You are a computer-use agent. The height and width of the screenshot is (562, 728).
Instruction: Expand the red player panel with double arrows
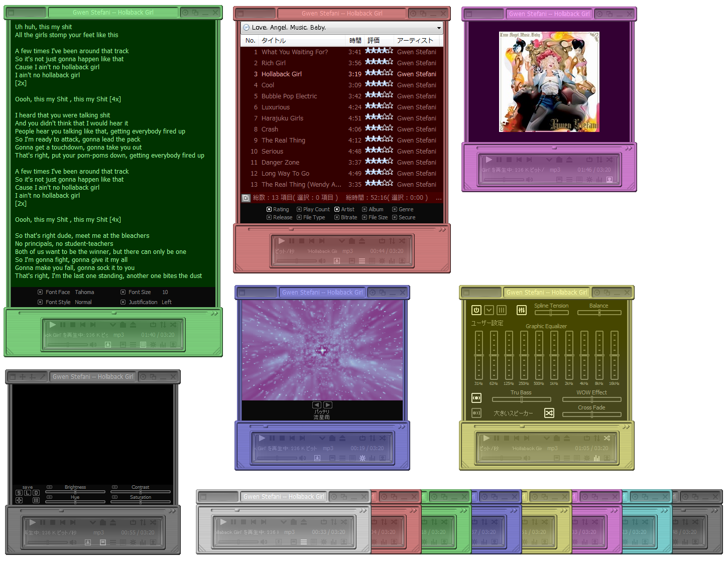click(442, 230)
